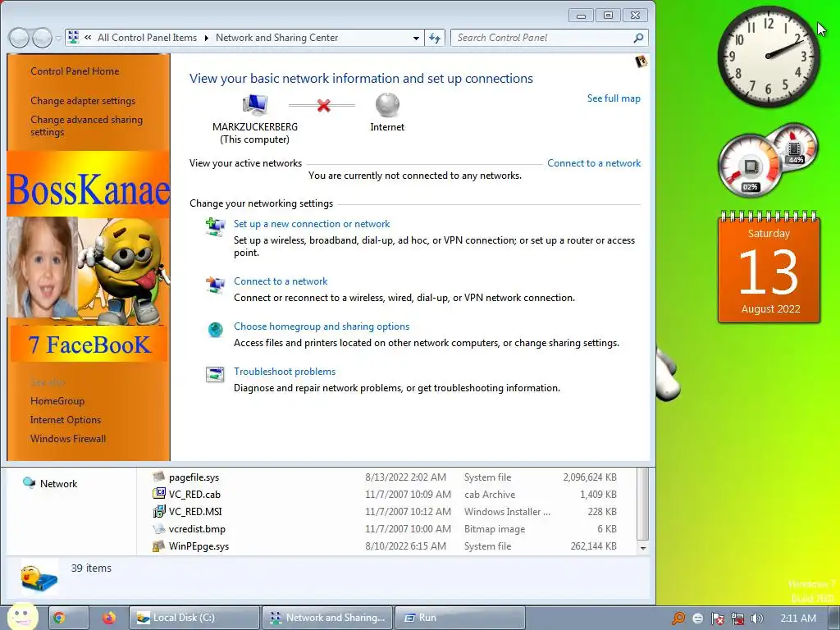This screenshot has width=840, height=630.
Task: Open Set up a new connection or network
Action: pos(311,224)
